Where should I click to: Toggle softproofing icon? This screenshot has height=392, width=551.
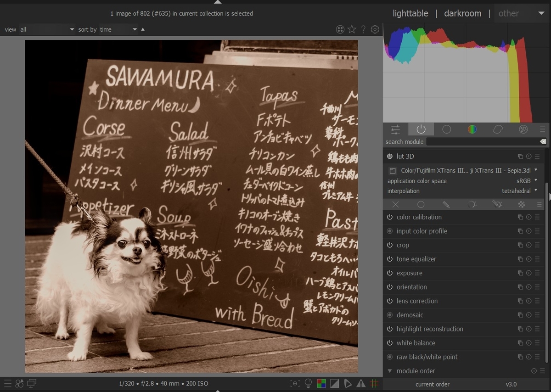click(348, 383)
